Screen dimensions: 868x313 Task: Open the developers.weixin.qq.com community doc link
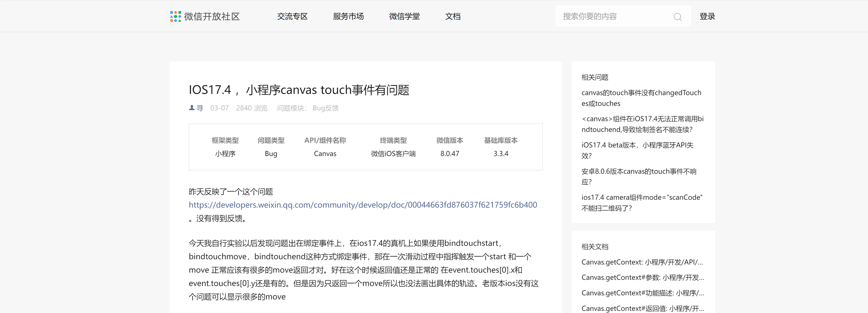(x=362, y=205)
